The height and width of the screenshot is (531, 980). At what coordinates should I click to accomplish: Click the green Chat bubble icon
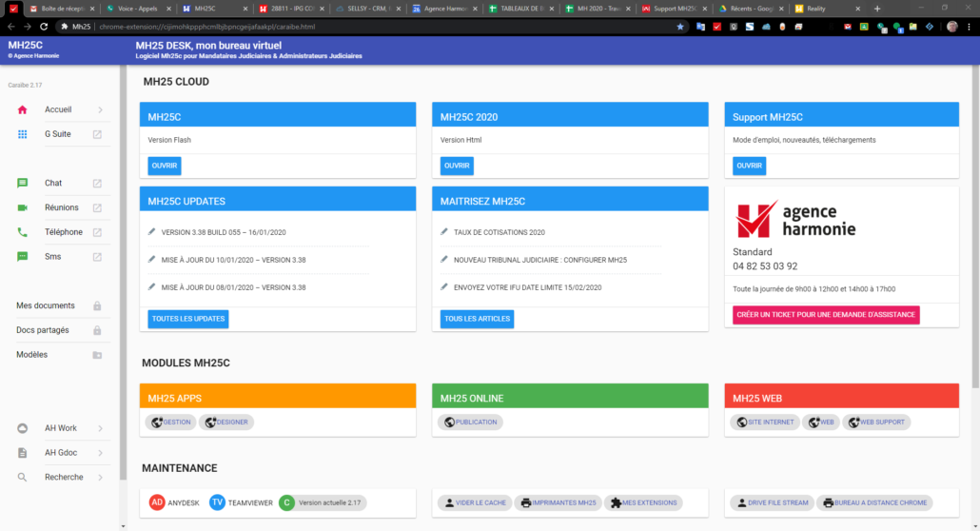point(22,184)
